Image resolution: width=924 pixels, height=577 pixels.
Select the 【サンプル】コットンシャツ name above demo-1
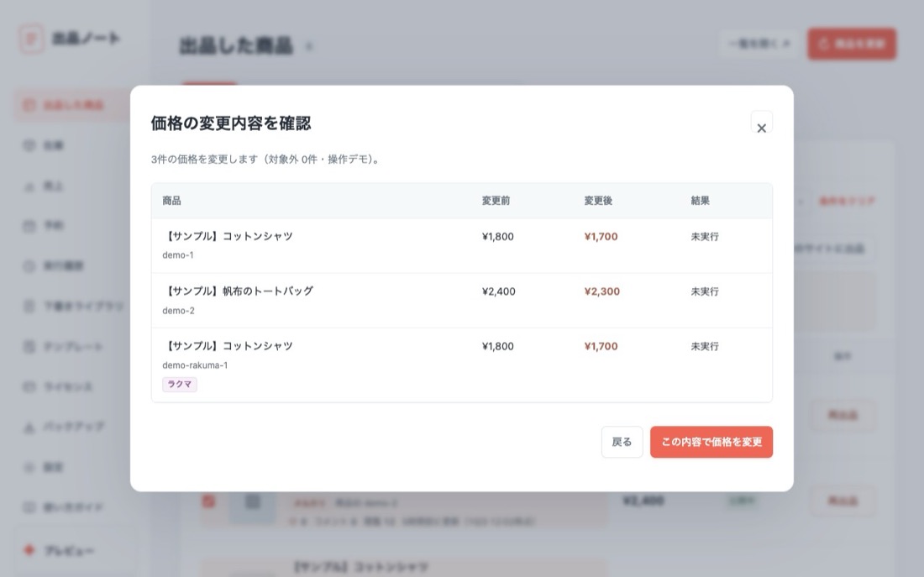click(228, 236)
